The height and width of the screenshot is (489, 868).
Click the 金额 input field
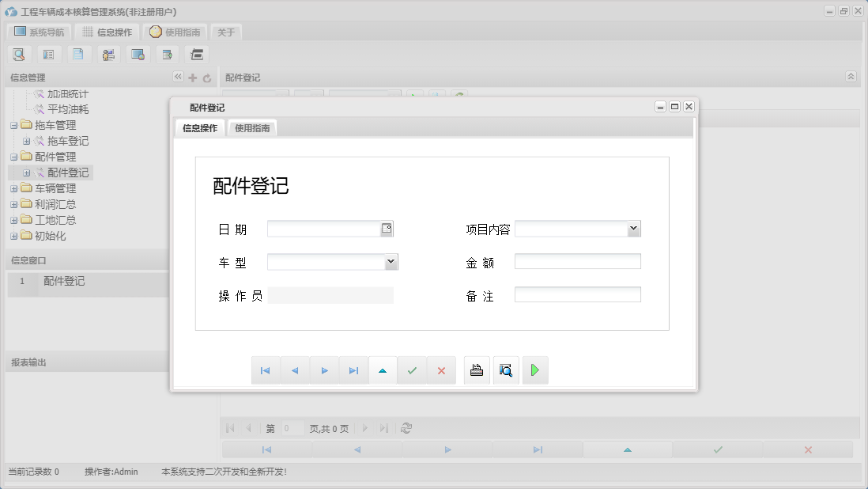tap(578, 261)
